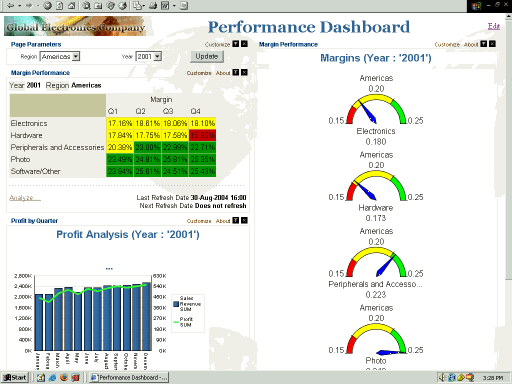Click Peripherals Q1 cell 20.38%
Image resolution: width=512 pixels, height=384 pixels.
[x=120, y=147]
